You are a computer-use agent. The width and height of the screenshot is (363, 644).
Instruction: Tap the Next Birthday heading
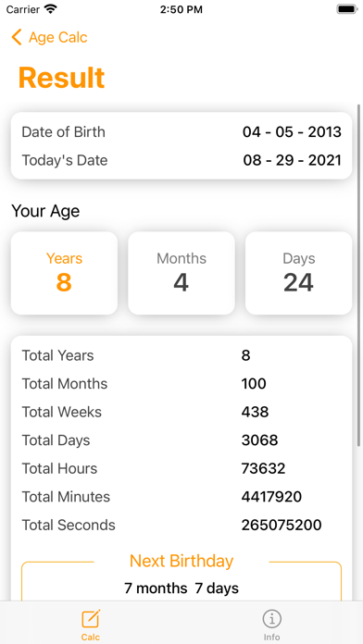(181, 561)
